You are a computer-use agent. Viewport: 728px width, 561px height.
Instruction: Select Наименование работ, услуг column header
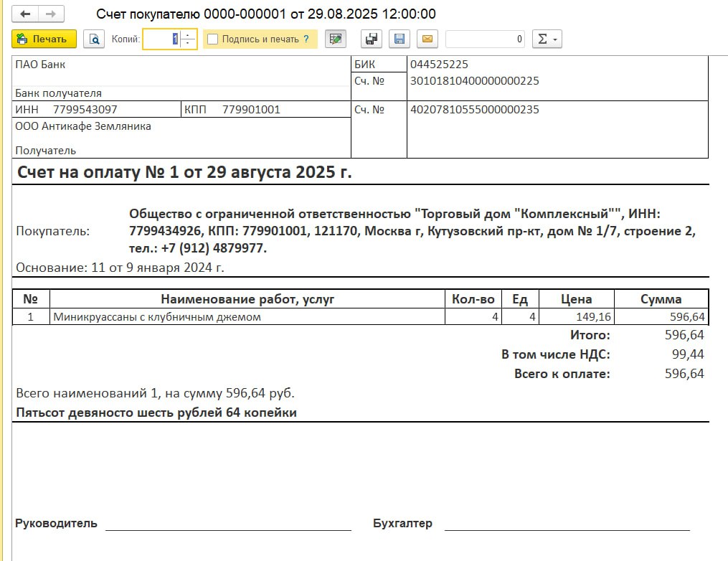(247, 299)
